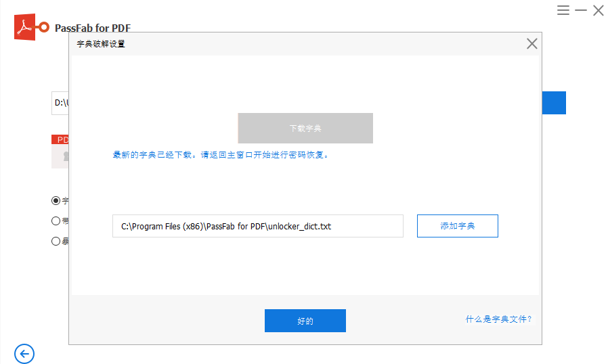Select the second attack mode radio button

(56, 221)
